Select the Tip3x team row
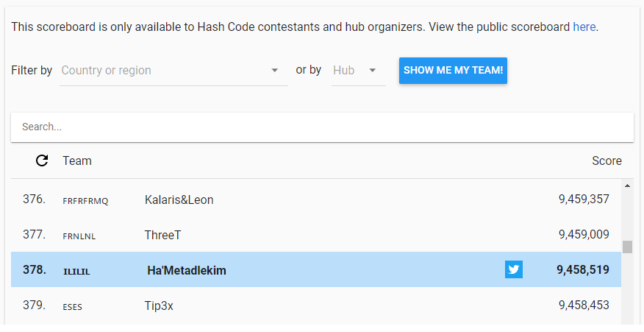Image resolution: width=644 pixels, height=332 pixels. point(316,305)
